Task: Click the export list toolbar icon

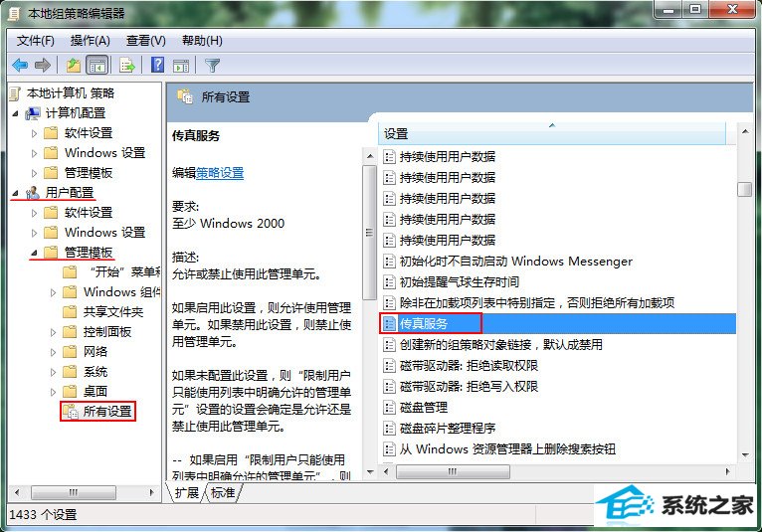Action: [127, 65]
